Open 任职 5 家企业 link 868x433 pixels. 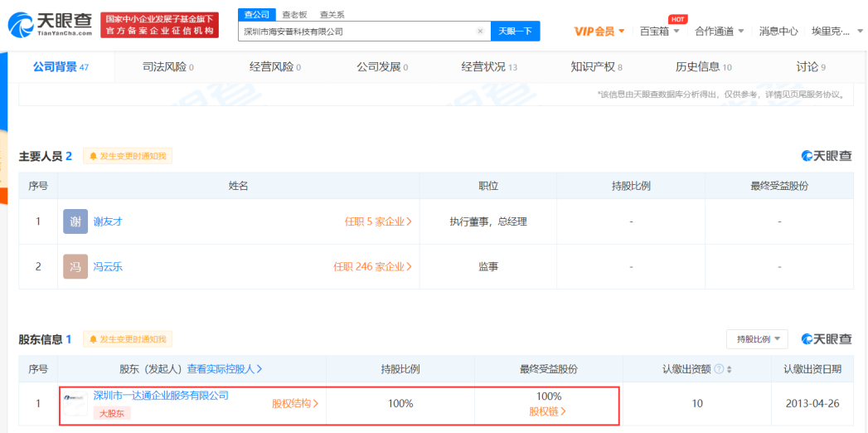(378, 221)
